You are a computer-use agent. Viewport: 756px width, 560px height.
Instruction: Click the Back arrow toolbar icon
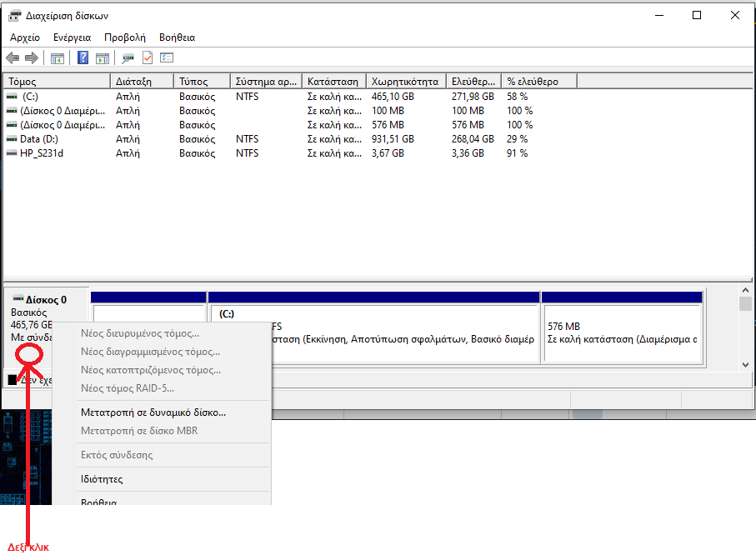13,58
